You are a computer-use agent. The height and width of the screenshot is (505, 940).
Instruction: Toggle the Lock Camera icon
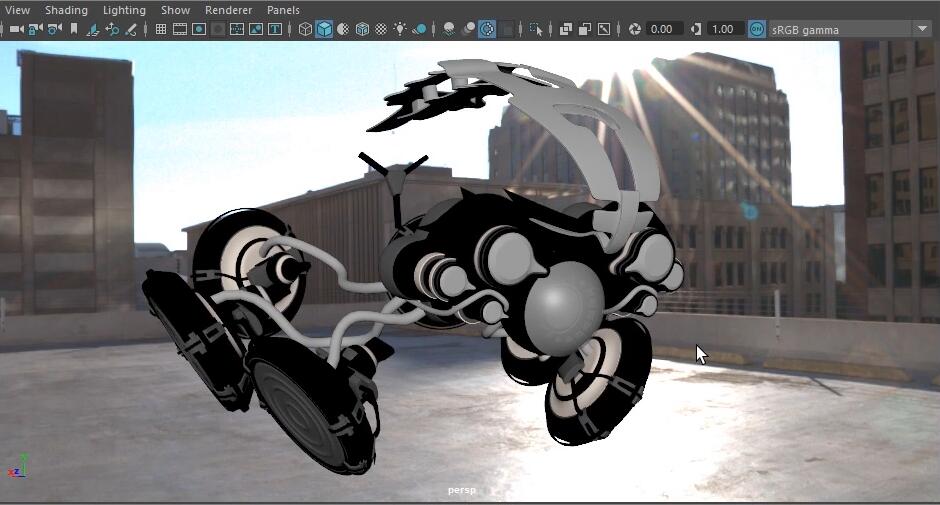(35, 29)
